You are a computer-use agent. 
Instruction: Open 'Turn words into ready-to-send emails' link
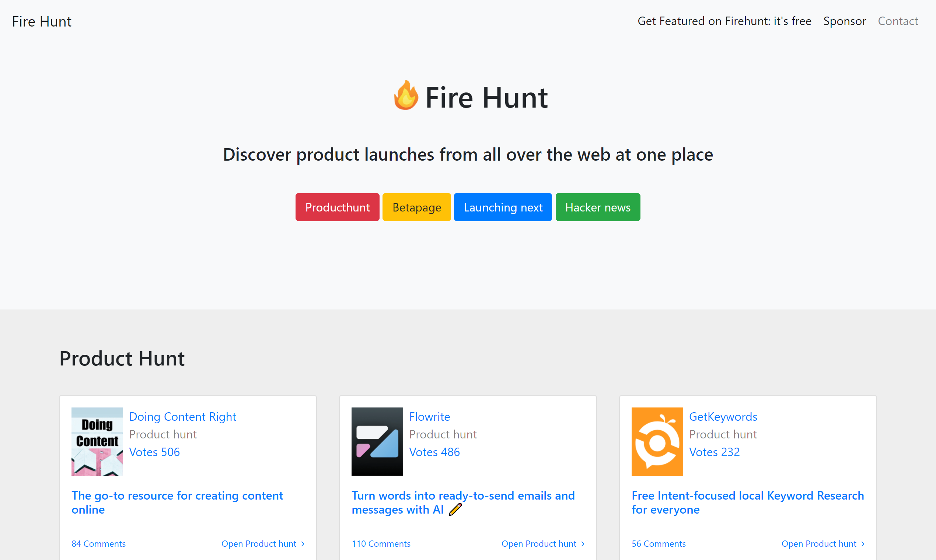[x=463, y=503]
